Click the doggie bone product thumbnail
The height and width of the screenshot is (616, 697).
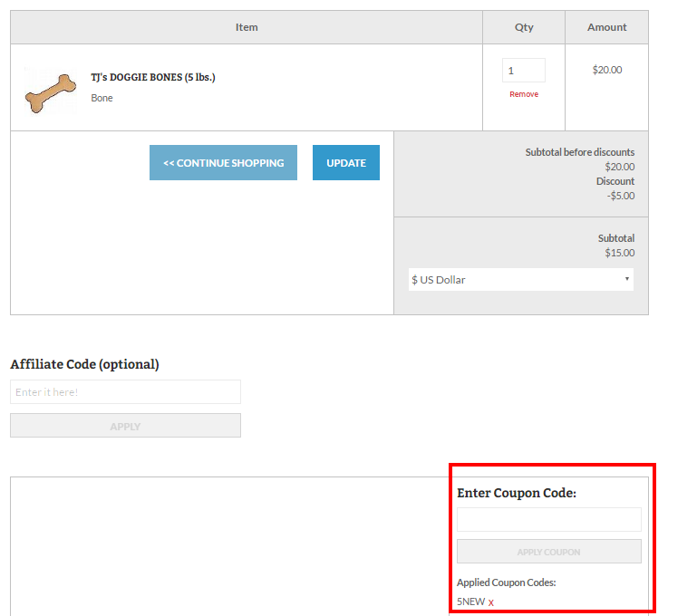(50, 92)
